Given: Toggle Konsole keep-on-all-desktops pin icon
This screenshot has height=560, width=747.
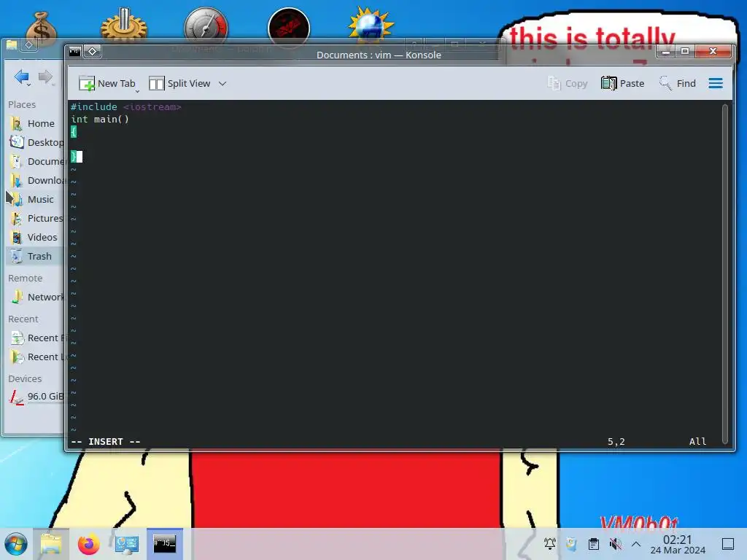Looking at the screenshot, I should (93, 51).
